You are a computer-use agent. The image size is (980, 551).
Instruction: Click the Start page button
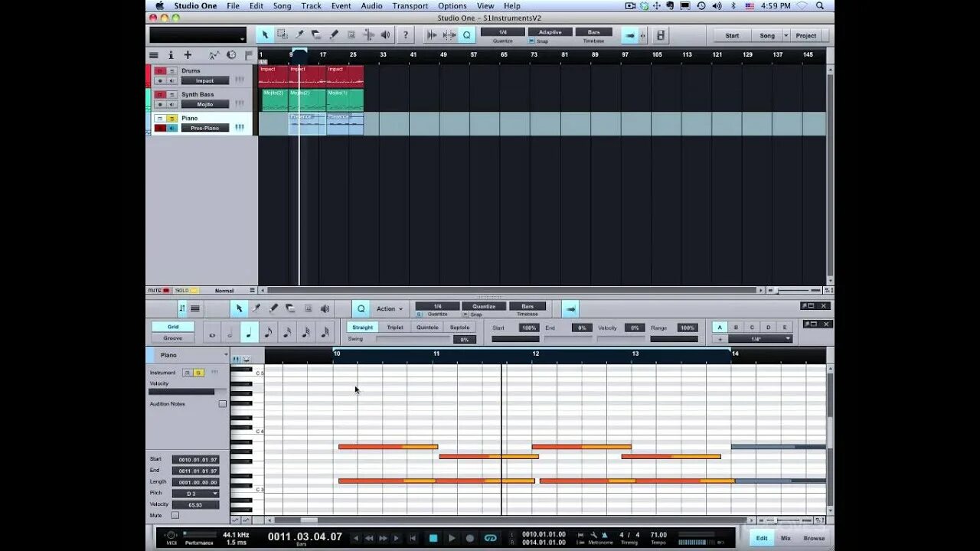pos(732,35)
